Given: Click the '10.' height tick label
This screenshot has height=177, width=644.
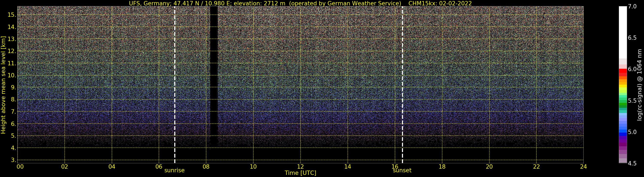Looking at the screenshot, I should point(12,75).
